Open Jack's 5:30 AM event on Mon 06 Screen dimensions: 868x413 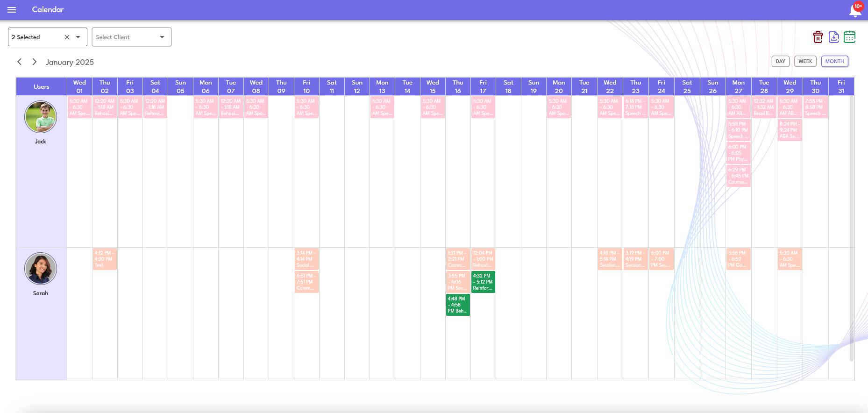pos(206,107)
